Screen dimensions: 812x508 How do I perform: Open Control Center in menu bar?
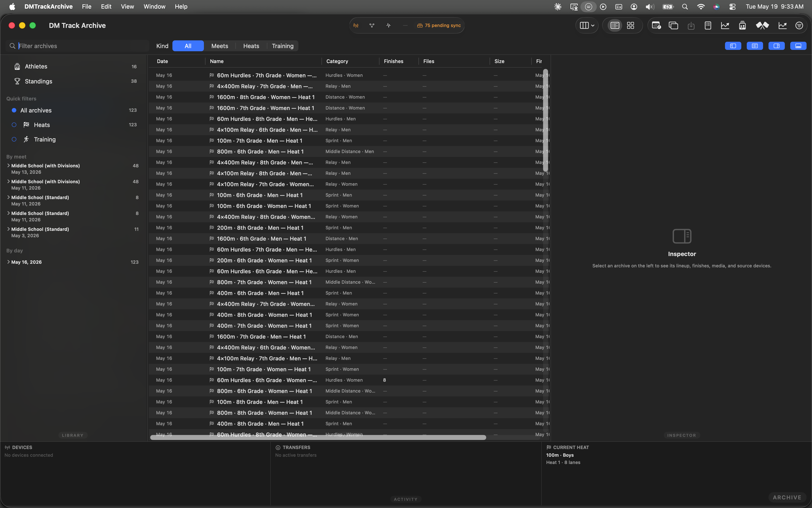pyautogui.click(x=732, y=7)
